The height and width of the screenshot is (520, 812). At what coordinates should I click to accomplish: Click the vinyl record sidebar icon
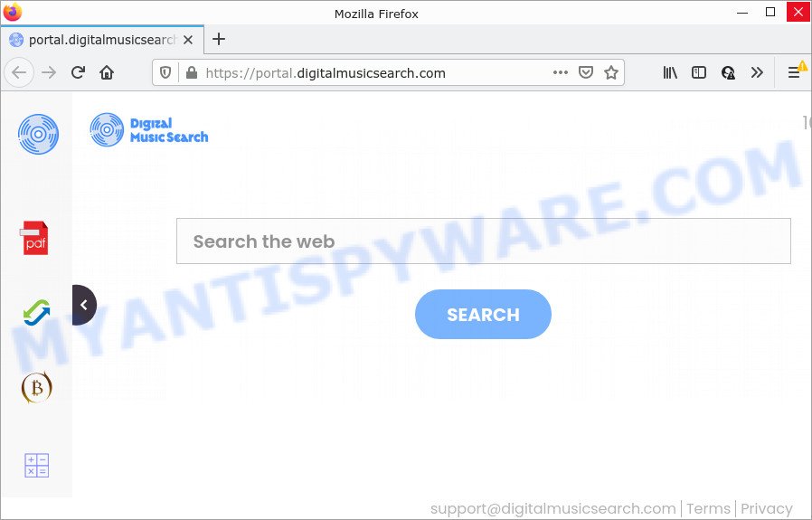pyautogui.click(x=38, y=134)
